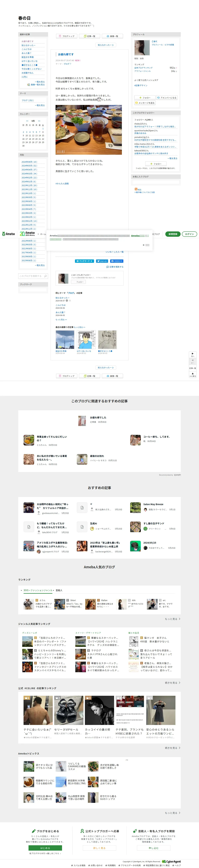
Task: Select calendar date 7 in 6月
Action: coord(40,132)
